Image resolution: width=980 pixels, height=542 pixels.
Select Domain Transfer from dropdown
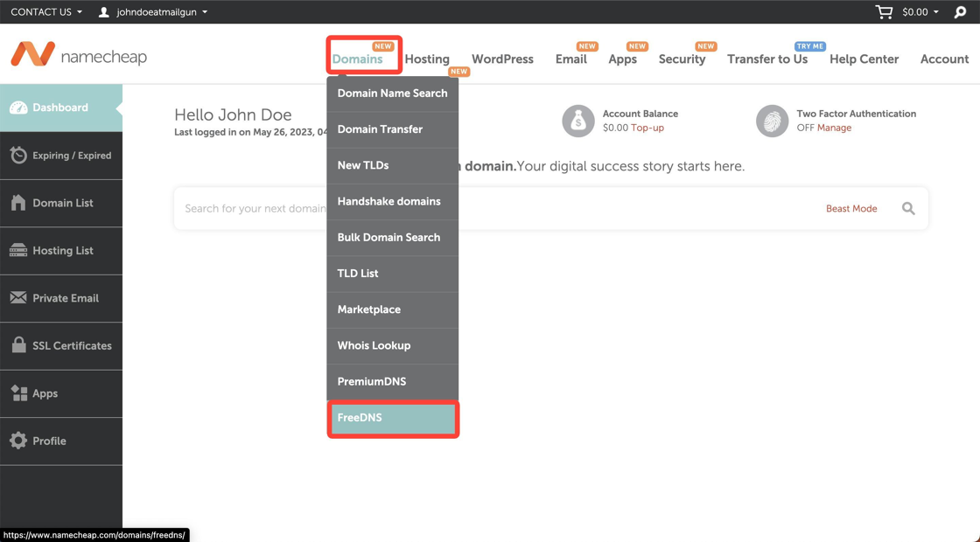coord(393,130)
